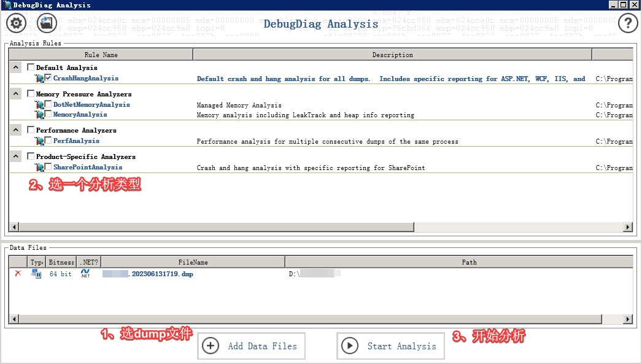Collapse the Performance Analyzers group

pyautogui.click(x=15, y=130)
